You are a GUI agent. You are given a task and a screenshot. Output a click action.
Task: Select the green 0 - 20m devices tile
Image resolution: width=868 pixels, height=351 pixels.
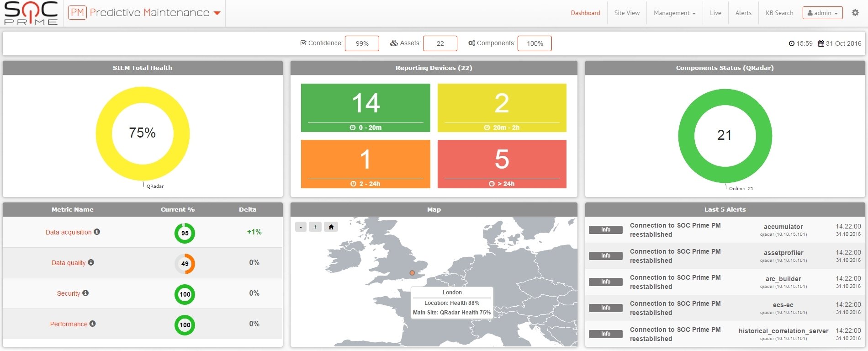365,108
